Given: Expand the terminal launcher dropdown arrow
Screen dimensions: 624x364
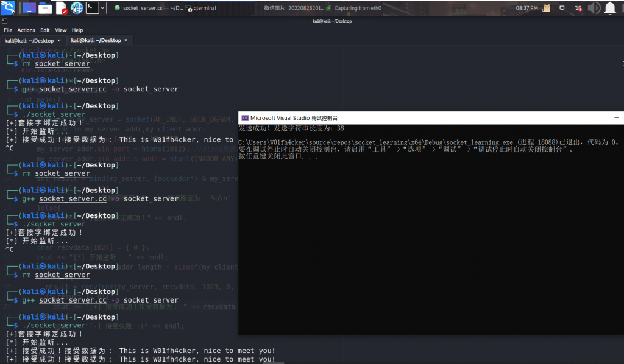Looking at the screenshot, I should (x=102, y=8).
